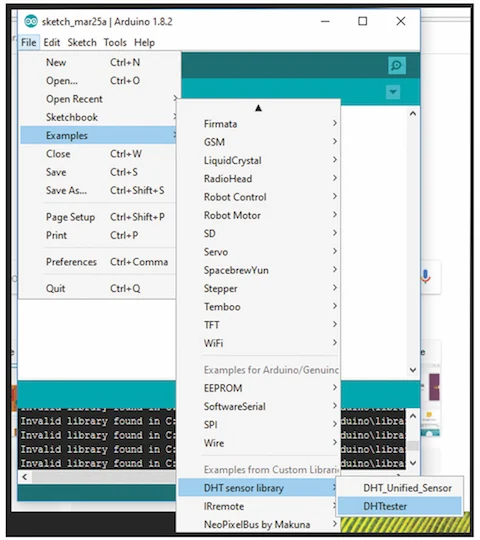The width and height of the screenshot is (480, 540).
Task: Open NeoPixelBus by Makuna examples entry
Action: point(259,524)
